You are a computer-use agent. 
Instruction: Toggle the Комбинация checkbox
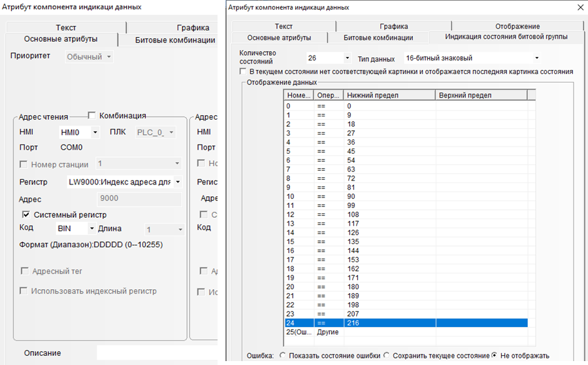91,115
